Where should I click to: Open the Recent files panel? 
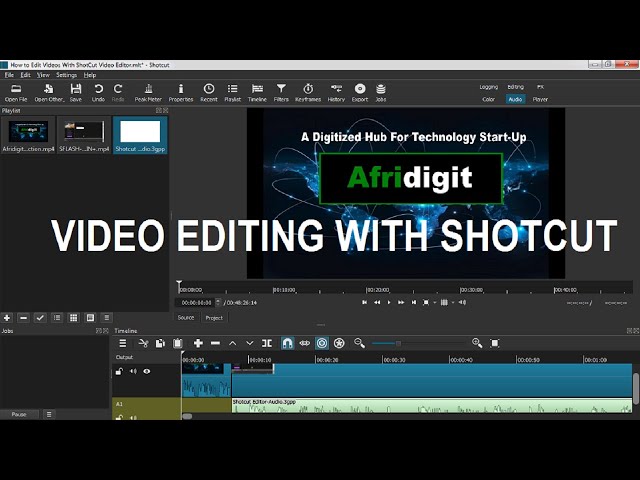(x=209, y=93)
